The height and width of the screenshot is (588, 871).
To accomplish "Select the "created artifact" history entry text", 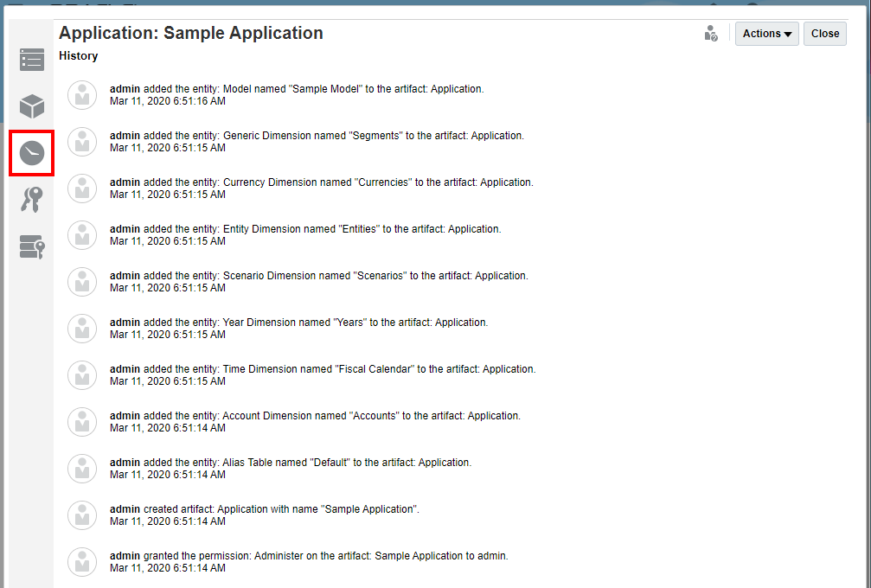I will [x=265, y=508].
